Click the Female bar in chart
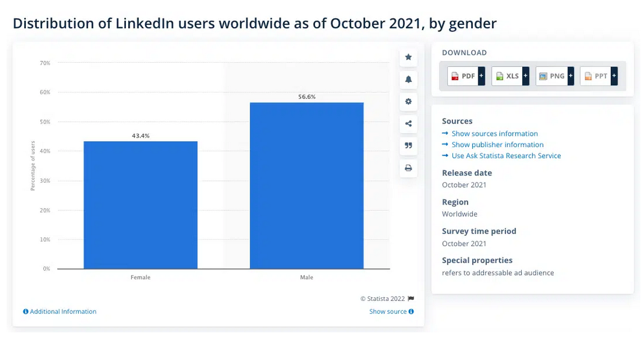This screenshot has width=644, height=342. point(140,205)
